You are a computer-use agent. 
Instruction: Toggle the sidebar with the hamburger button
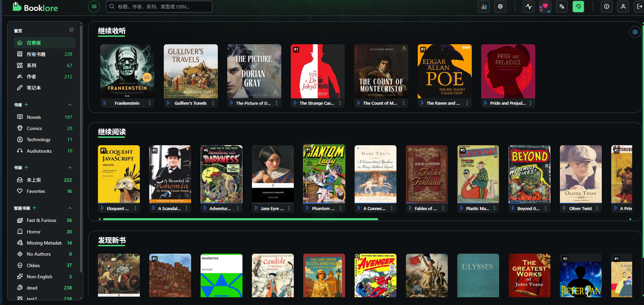(94, 6)
